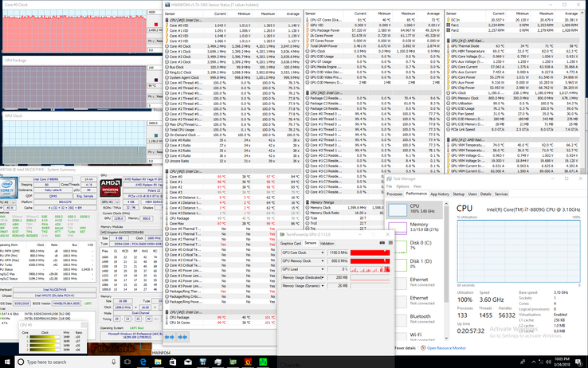Viewport: 588px width, 368px height.
Task: Open the GPU Load dropdown in GPU-Z
Action: 322,269
